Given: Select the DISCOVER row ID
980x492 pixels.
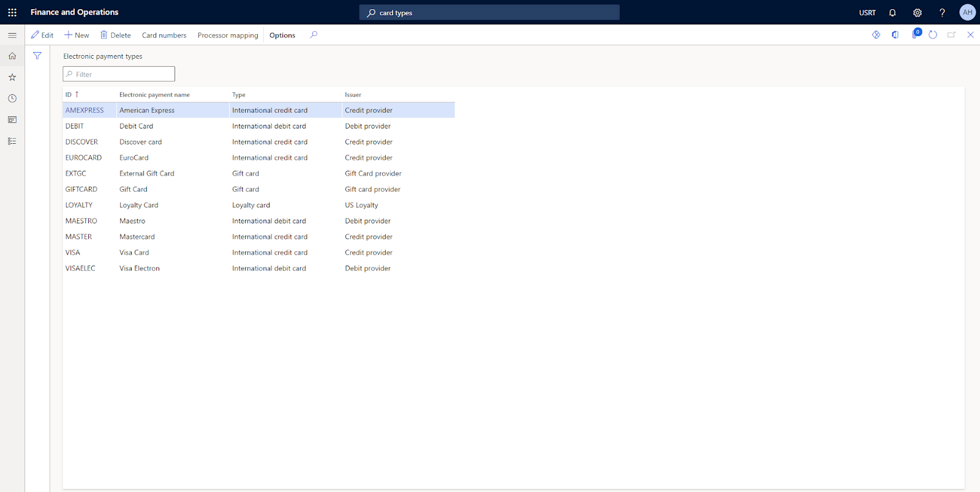Looking at the screenshot, I should pyautogui.click(x=81, y=142).
